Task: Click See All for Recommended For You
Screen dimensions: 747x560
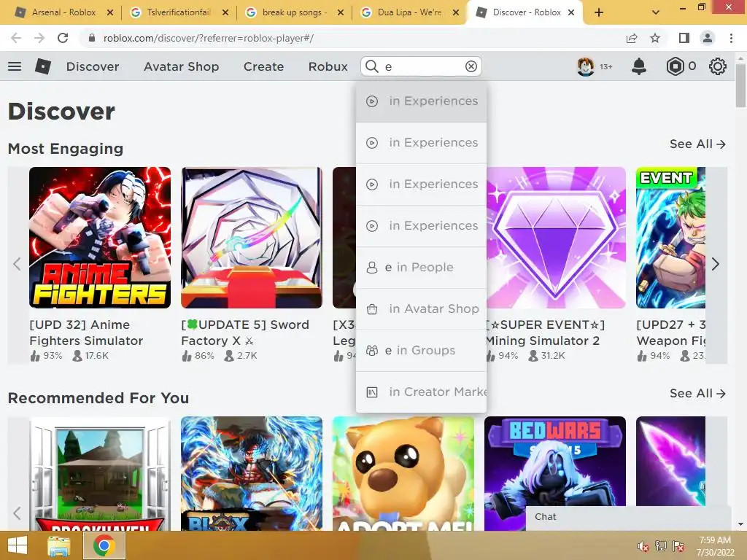Action: tap(697, 393)
